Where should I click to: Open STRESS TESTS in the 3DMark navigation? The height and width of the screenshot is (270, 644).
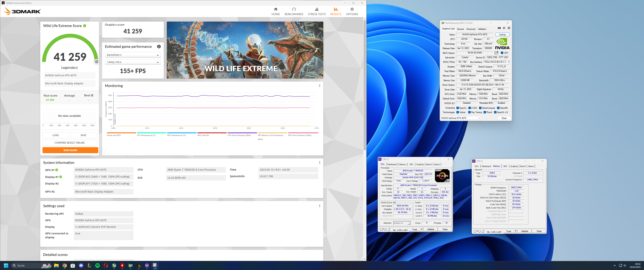tap(317, 11)
